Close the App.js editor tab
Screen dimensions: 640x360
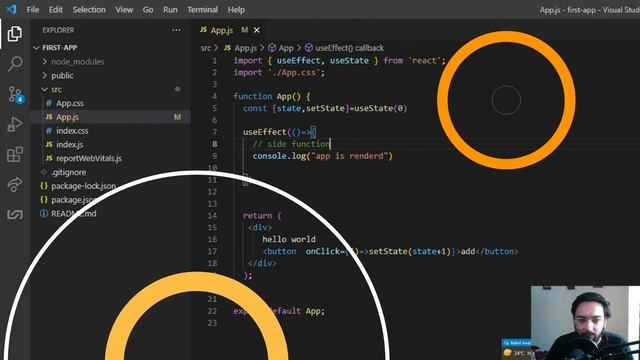coord(256,30)
